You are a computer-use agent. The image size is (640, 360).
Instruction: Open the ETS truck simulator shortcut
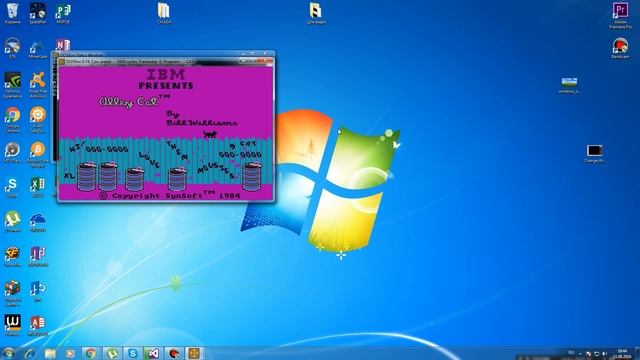[12, 47]
